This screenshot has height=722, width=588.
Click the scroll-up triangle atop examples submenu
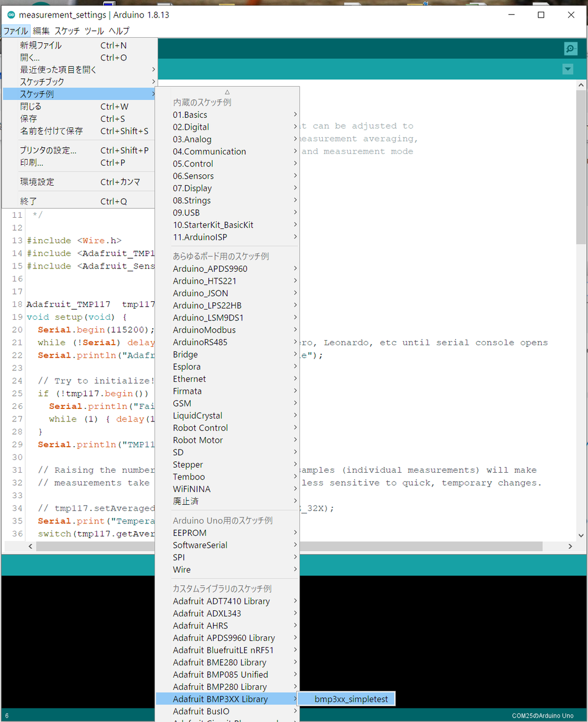[227, 91]
